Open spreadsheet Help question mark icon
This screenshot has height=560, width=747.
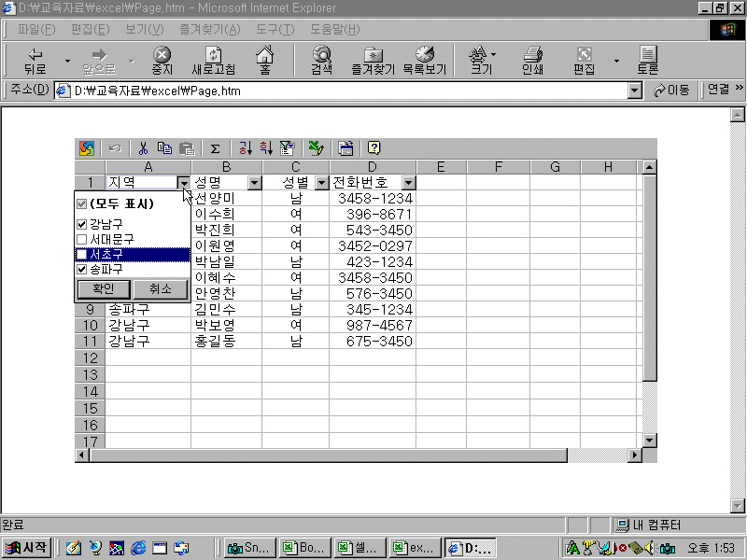click(373, 148)
